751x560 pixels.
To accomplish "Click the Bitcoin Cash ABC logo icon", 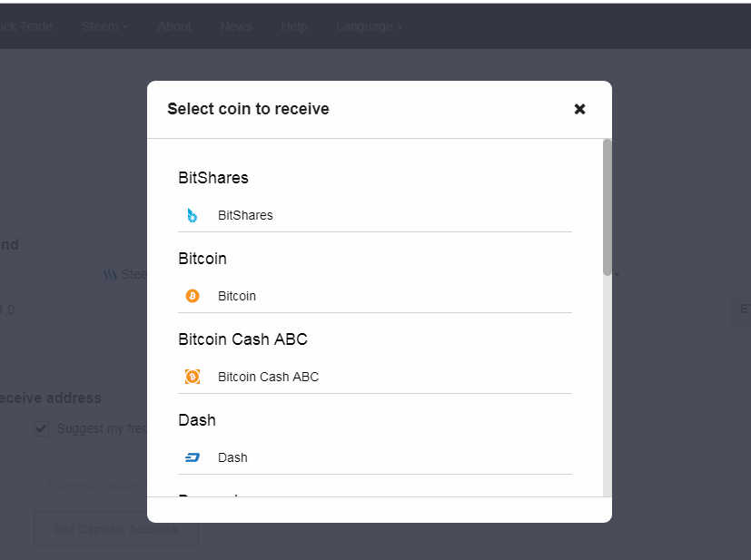I will tap(193, 378).
